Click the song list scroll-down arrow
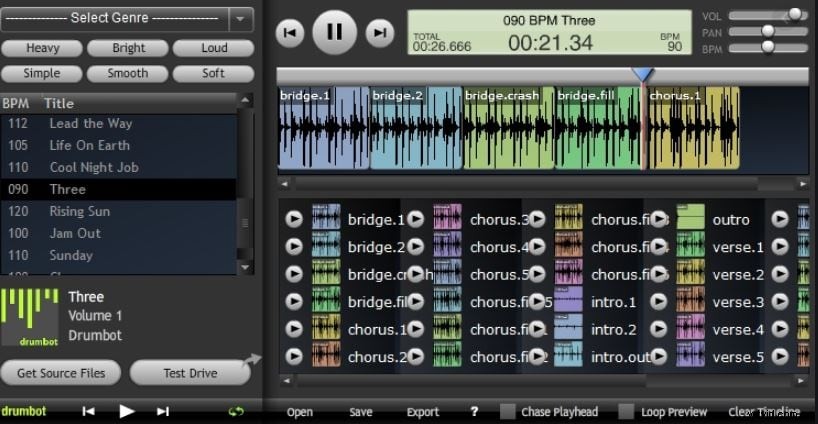Screen dimensions: 818x424 click(245, 268)
